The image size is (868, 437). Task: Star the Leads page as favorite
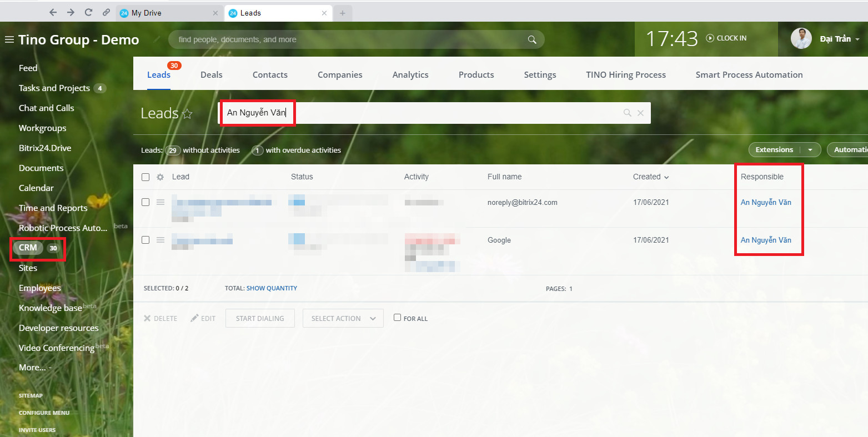point(188,113)
